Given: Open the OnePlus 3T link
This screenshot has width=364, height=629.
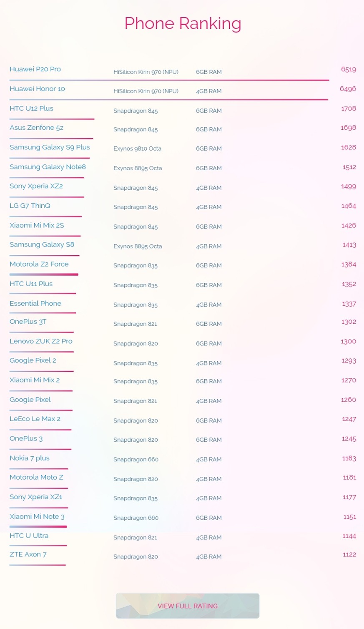Looking at the screenshot, I should [28, 322].
